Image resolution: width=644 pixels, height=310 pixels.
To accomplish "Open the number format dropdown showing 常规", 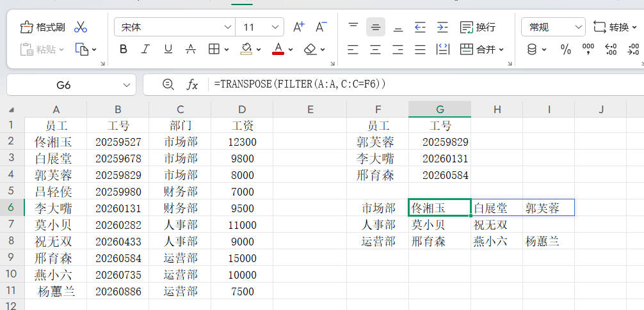I will click(x=553, y=27).
